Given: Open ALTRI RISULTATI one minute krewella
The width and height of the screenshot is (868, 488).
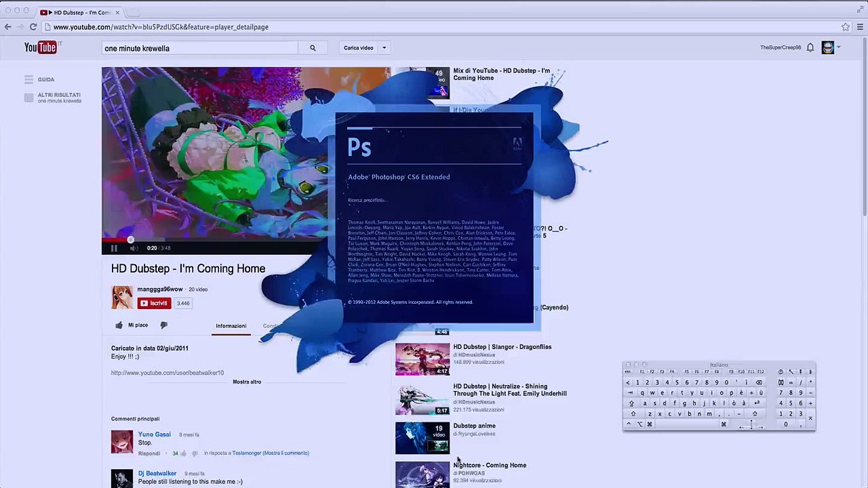Looking at the screenshot, I should point(59,98).
